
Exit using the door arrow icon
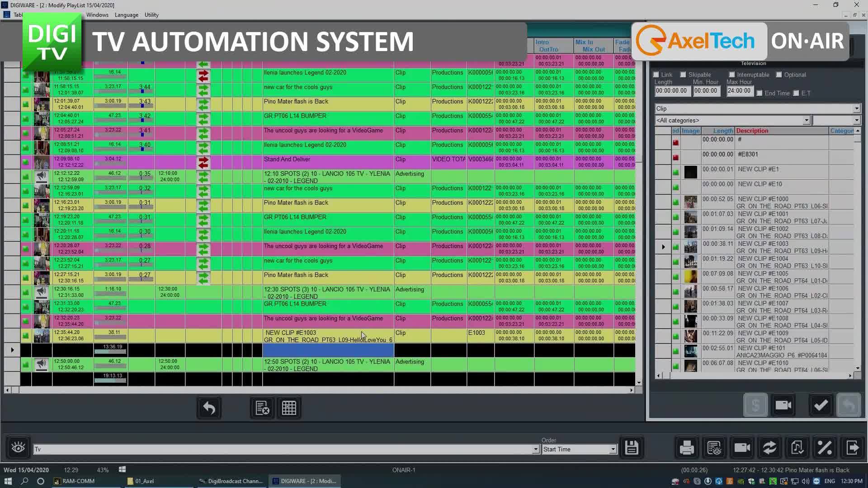coord(852,447)
